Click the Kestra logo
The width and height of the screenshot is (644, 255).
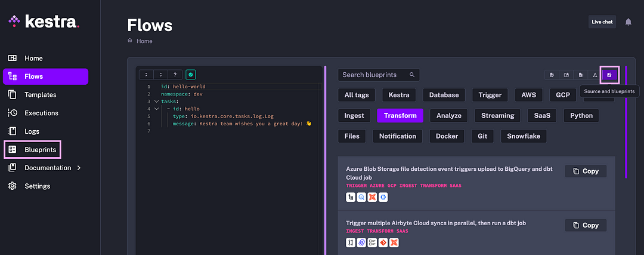tap(44, 22)
